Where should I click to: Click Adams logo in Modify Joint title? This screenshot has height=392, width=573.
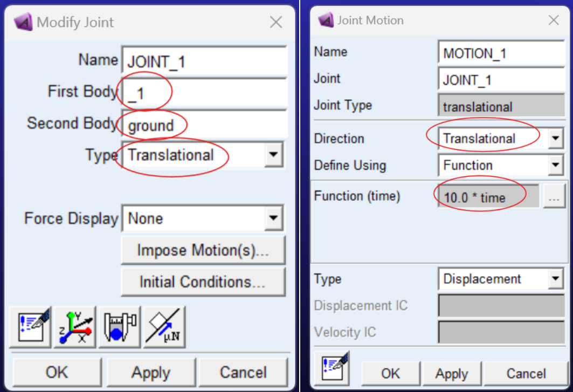coord(23,22)
